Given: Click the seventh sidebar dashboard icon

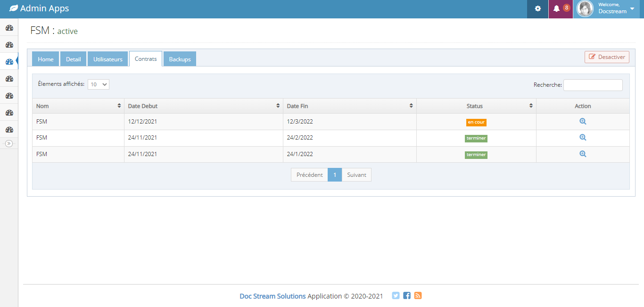Looking at the screenshot, I should (x=9, y=130).
